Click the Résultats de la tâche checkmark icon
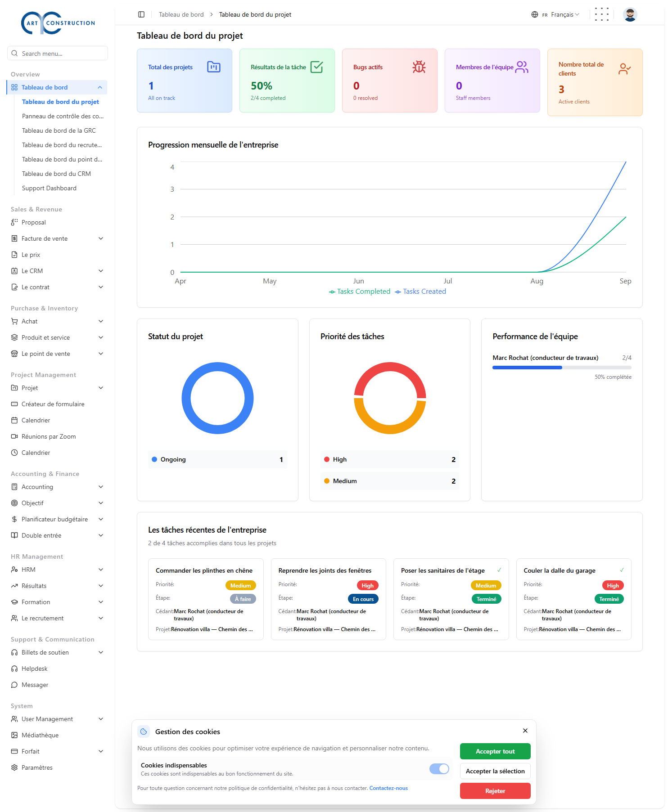This screenshot has width=668, height=812. [x=317, y=67]
